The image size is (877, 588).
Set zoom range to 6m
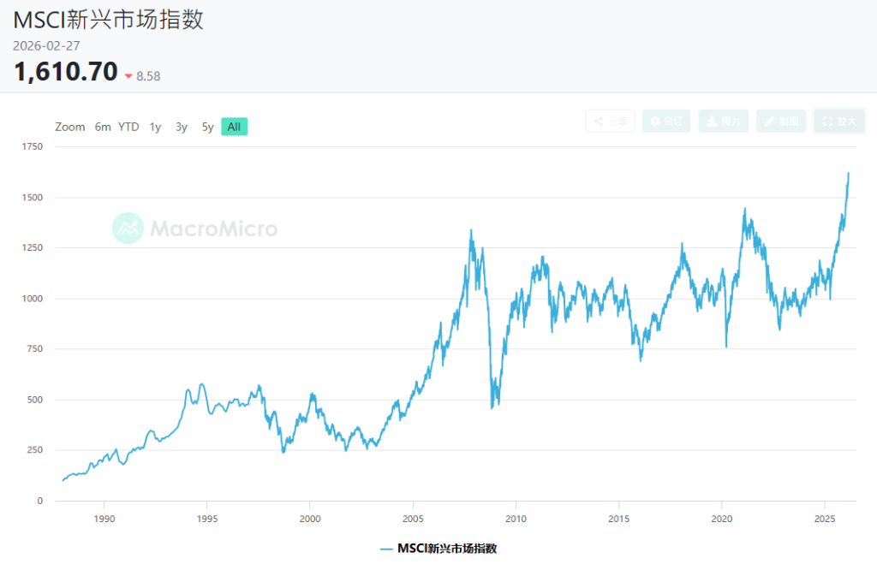pos(103,127)
